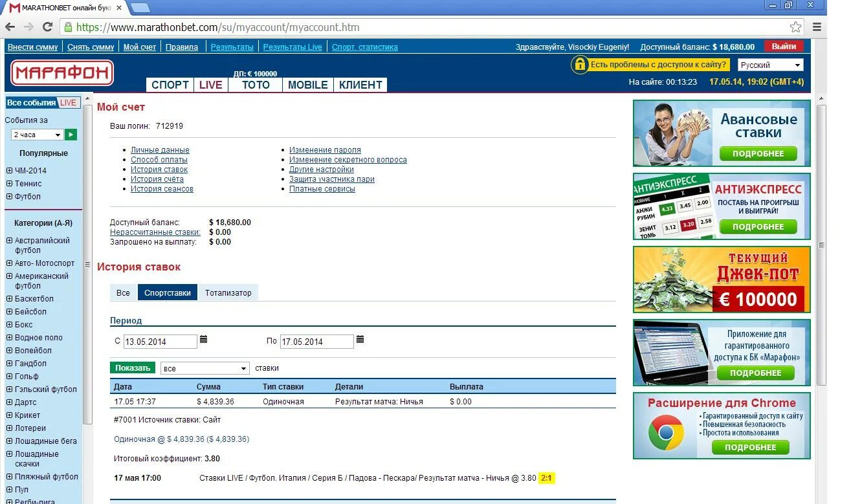Open История счёта link
This screenshot has width=862, height=504.
(x=157, y=179)
